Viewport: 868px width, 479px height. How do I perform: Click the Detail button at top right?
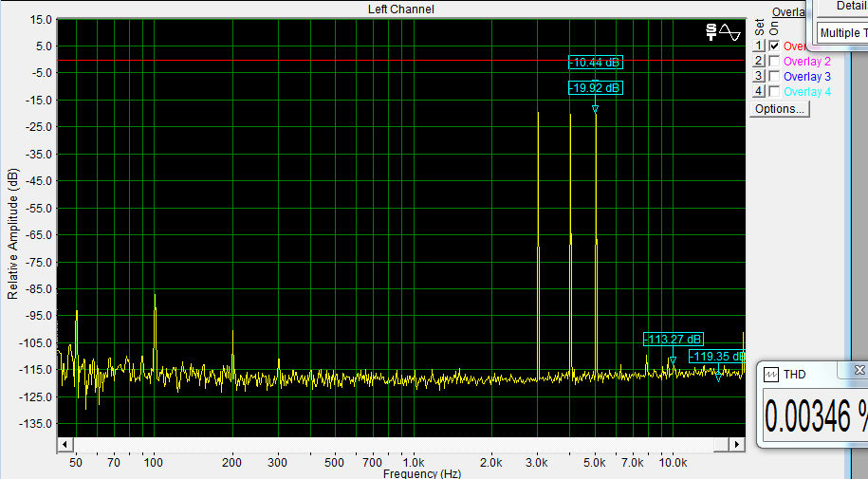coord(842,6)
